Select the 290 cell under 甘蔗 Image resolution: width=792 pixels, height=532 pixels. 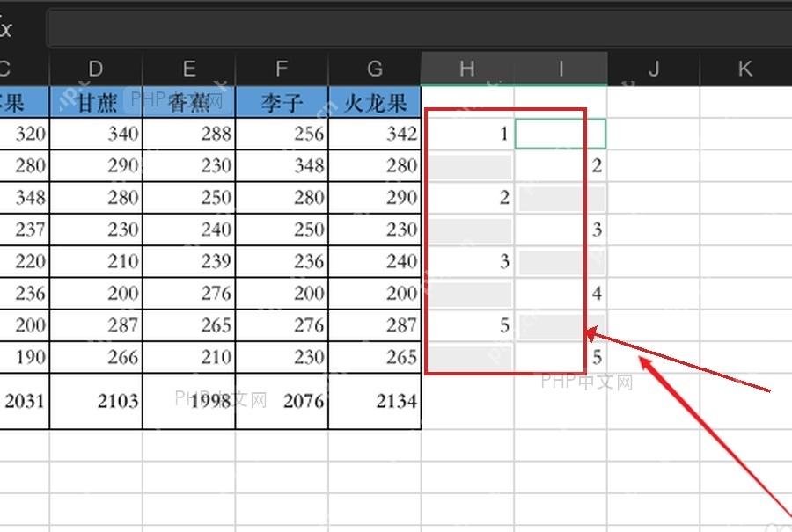click(x=96, y=165)
